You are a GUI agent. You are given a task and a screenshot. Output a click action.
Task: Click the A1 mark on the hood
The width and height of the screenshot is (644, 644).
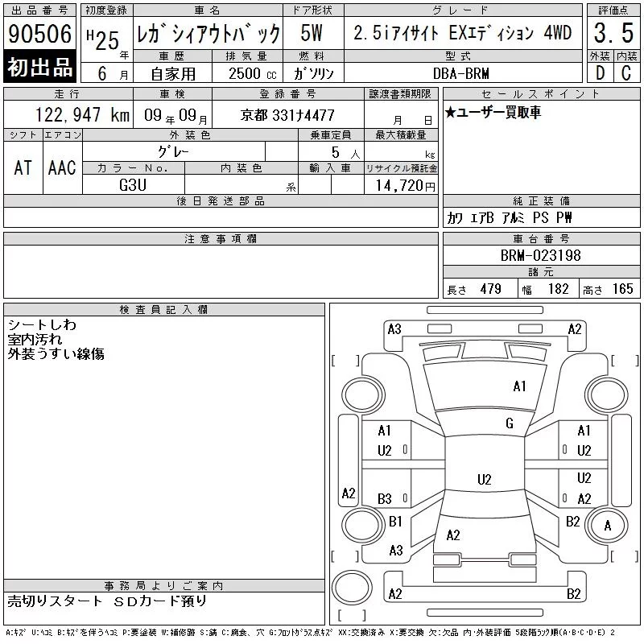(519, 386)
